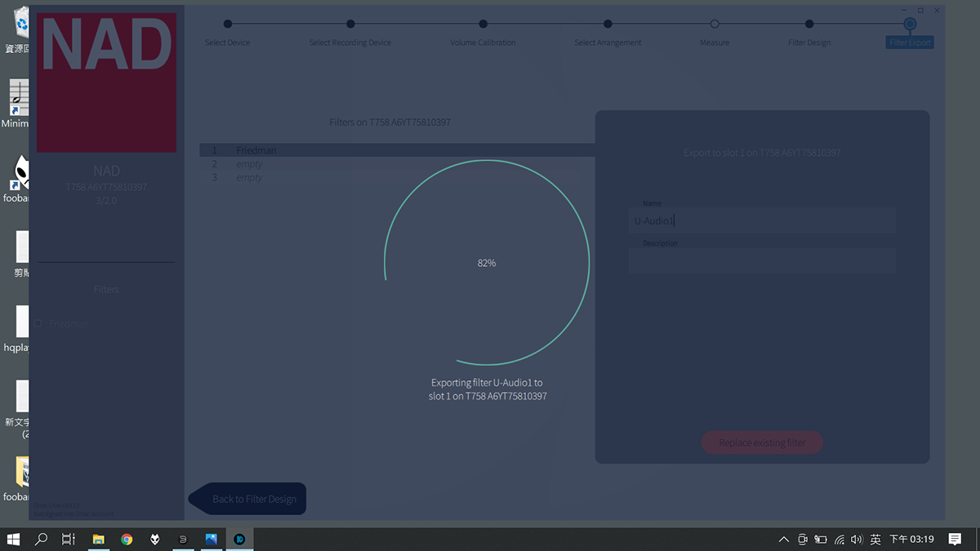The height and width of the screenshot is (551, 980).
Task: Click the 82% export progress indicator
Action: click(x=487, y=263)
